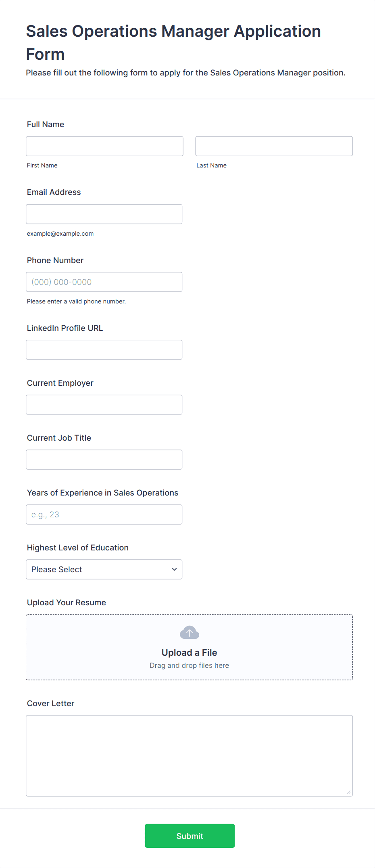Focus the Last Name input field
The image size is (375, 868).
[x=274, y=146]
